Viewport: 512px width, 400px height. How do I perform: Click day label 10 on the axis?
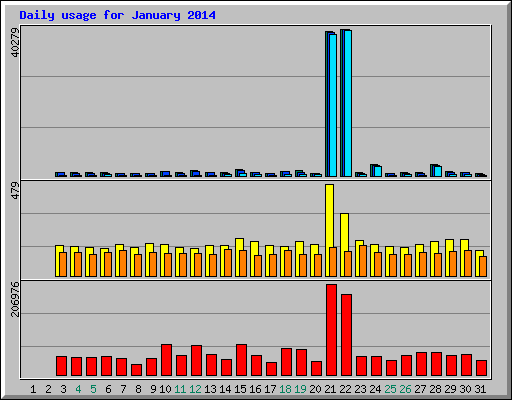click(165, 389)
